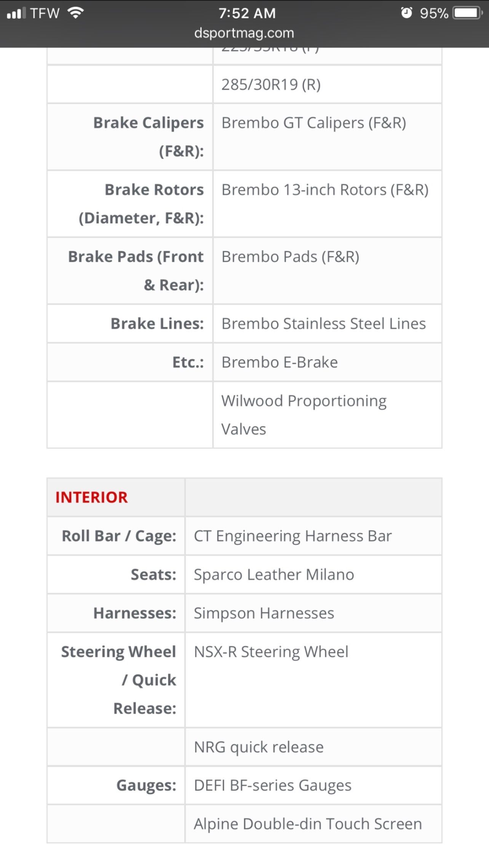Select Wilwood Proportioning Valves text
Viewport: 489px width, 868px height.
pos(304,415)
